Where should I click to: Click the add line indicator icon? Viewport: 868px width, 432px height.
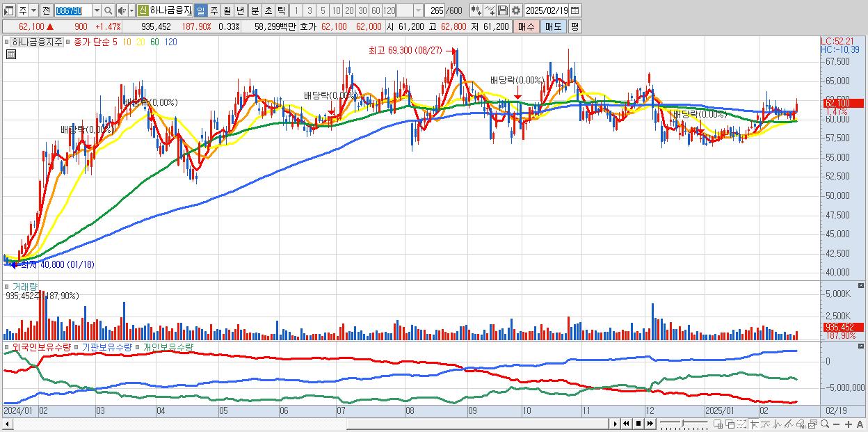tap(490, 10)
